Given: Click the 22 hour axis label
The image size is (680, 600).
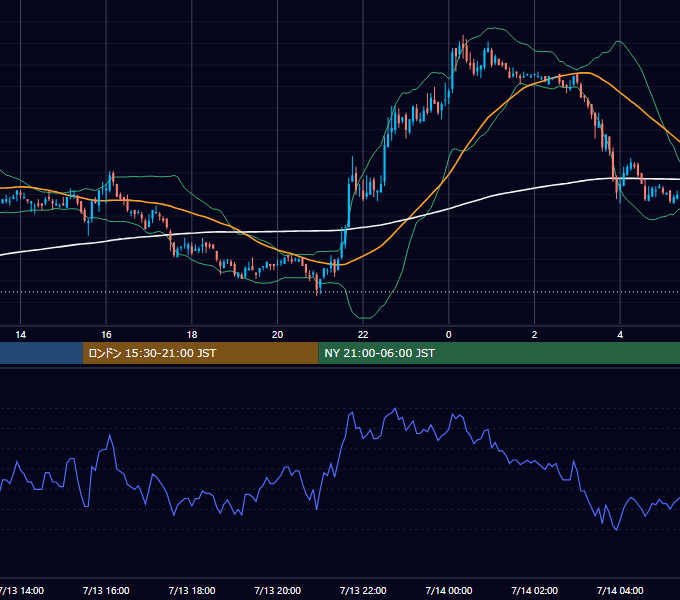Looking at the screenshot, I should (363, 335).
